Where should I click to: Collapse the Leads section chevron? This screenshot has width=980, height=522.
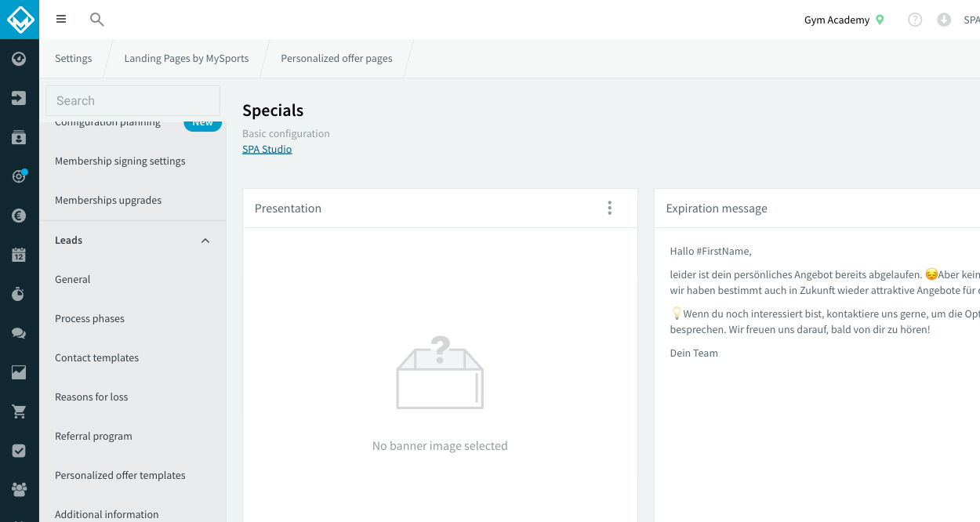(205, 241)
